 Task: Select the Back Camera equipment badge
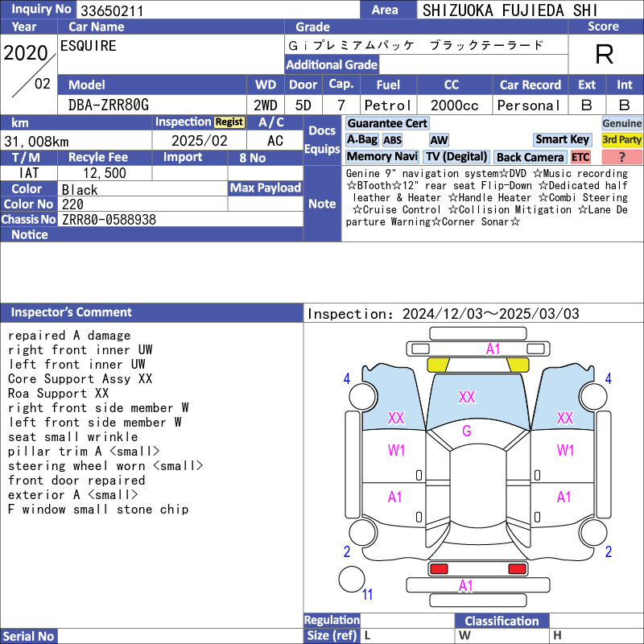coord(530,157)
